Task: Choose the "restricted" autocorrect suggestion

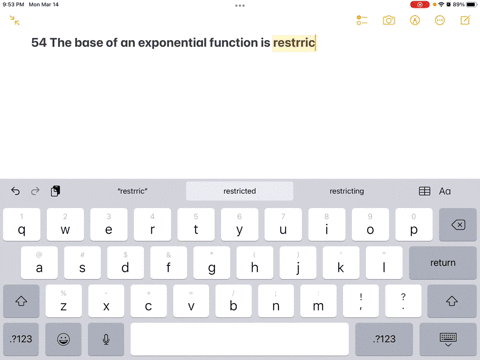Action: pyautogui.click(x=240, y=191)
